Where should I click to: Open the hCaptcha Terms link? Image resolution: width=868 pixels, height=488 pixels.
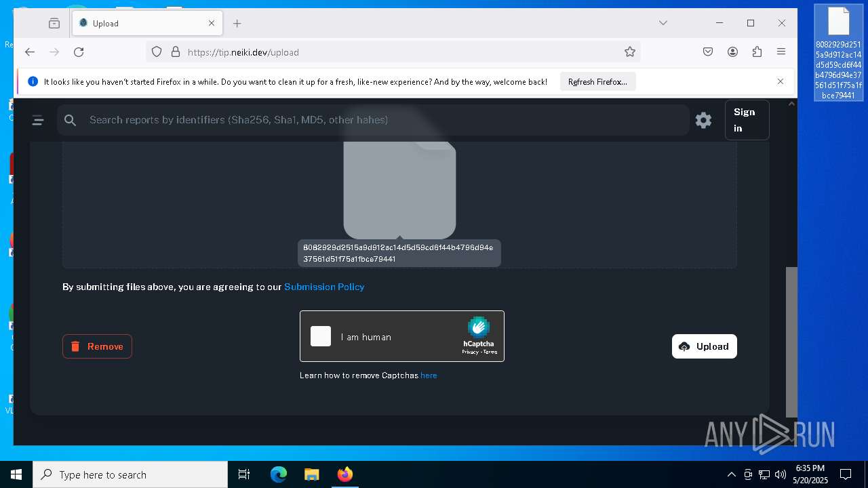[490, 352]
